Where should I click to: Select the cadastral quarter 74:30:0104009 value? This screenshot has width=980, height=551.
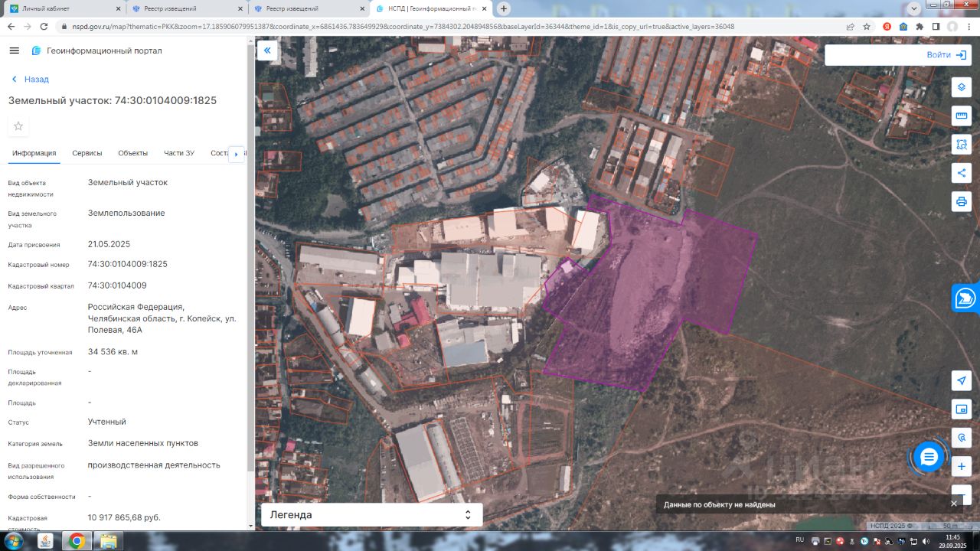click(x=117, y=285)
